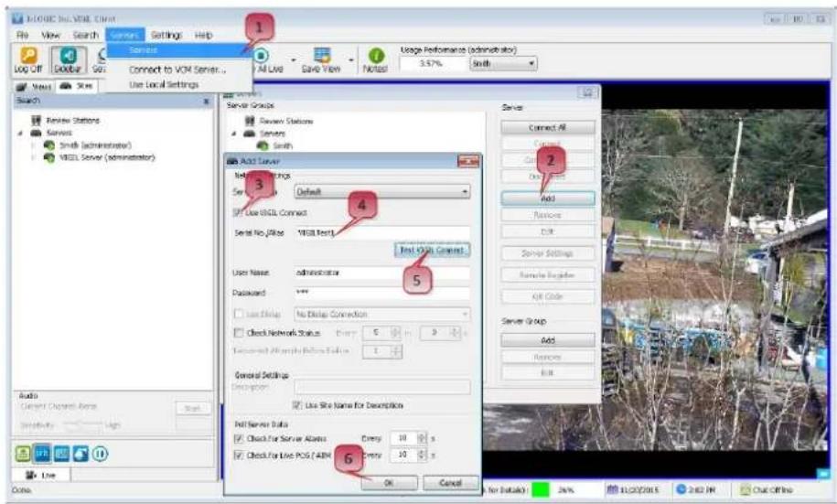The height and width of the screenshot is (504, 837).
Task: Toggle the Sidebar toolbar button
Action: (69, 60)
